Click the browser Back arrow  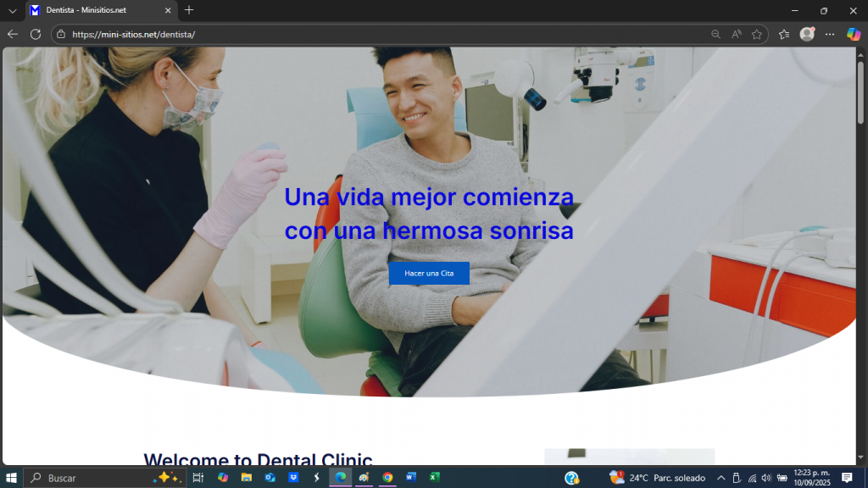coord(12,34)
